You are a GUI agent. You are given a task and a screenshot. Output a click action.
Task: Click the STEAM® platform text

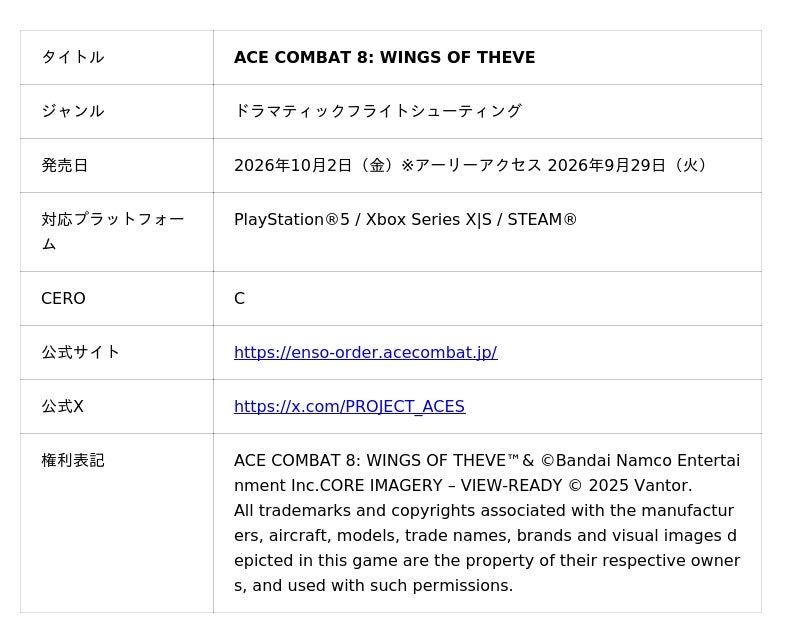pos(542,219)
